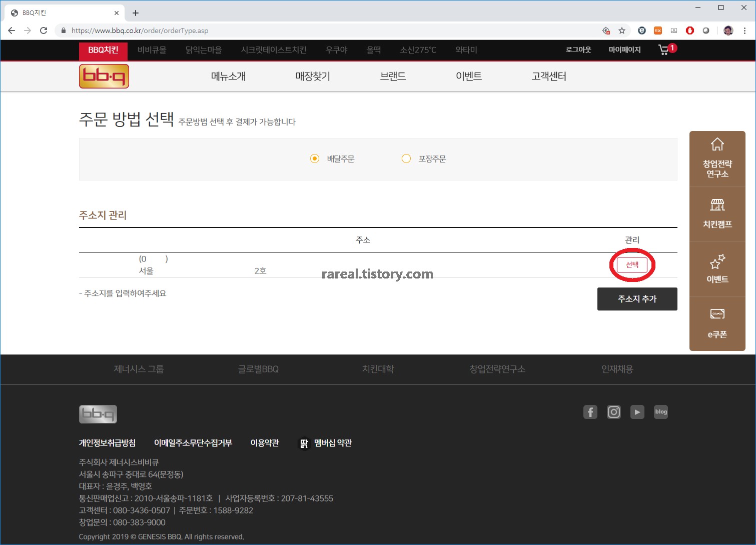Go to 마이페이지
This screenshot has width=756, height=545.
(625, 50)
